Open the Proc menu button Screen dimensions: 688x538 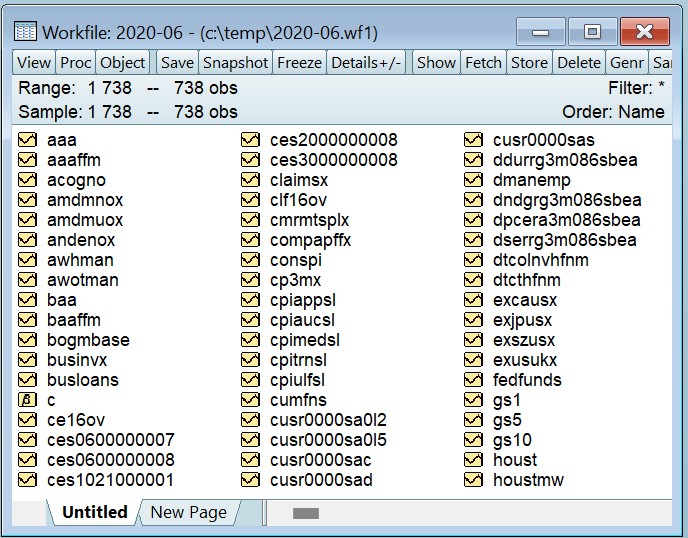(75, 62)
